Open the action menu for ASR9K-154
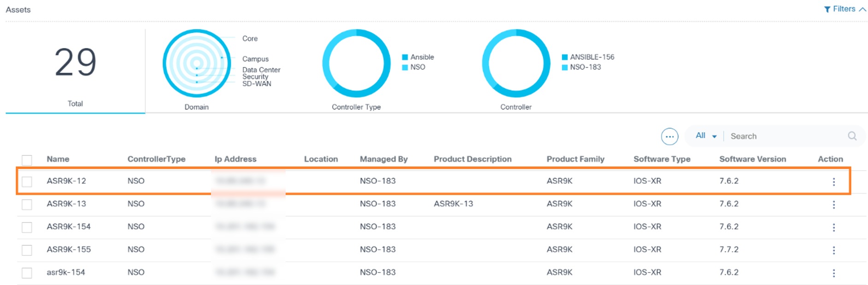This screenshot has height=285, width=868. [x=833, y=227]
